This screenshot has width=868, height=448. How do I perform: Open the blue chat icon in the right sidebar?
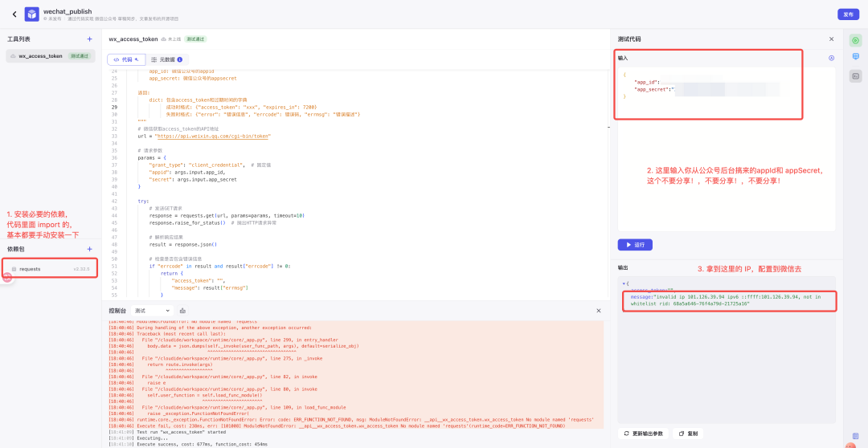click(x=855, y=58)
